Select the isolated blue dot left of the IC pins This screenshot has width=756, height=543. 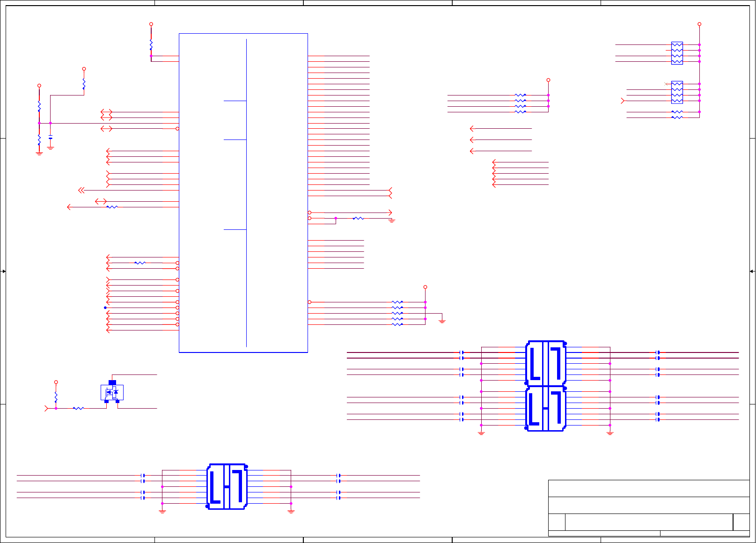[105, 308]
